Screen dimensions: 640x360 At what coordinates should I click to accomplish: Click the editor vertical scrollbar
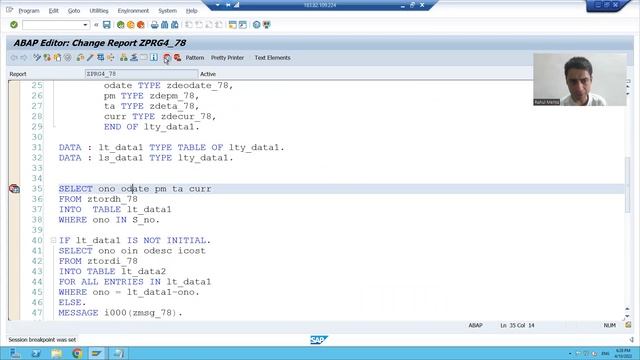627,184
